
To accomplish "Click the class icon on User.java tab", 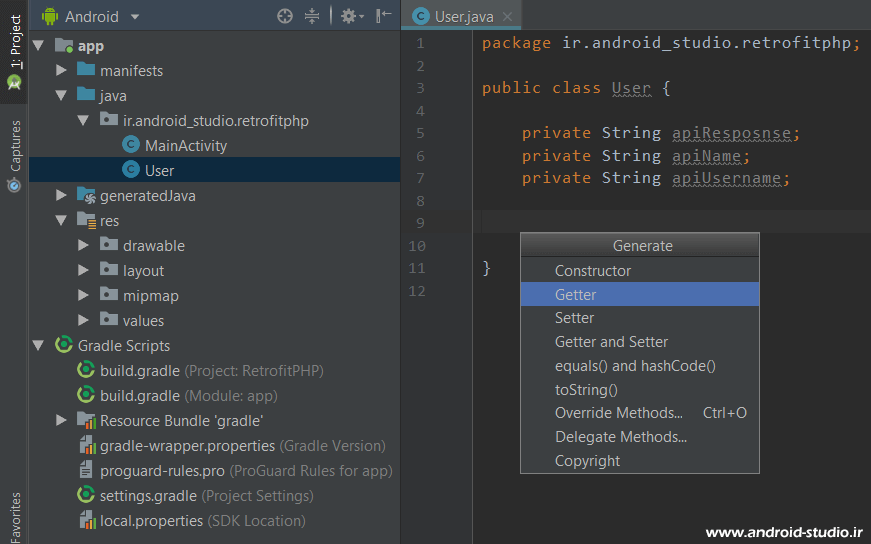I will tap(421, 17).
